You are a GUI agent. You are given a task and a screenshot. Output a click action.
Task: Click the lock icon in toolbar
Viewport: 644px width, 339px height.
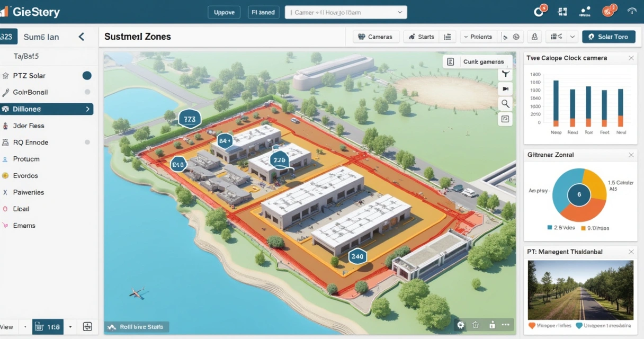click(x=534, y=37)
